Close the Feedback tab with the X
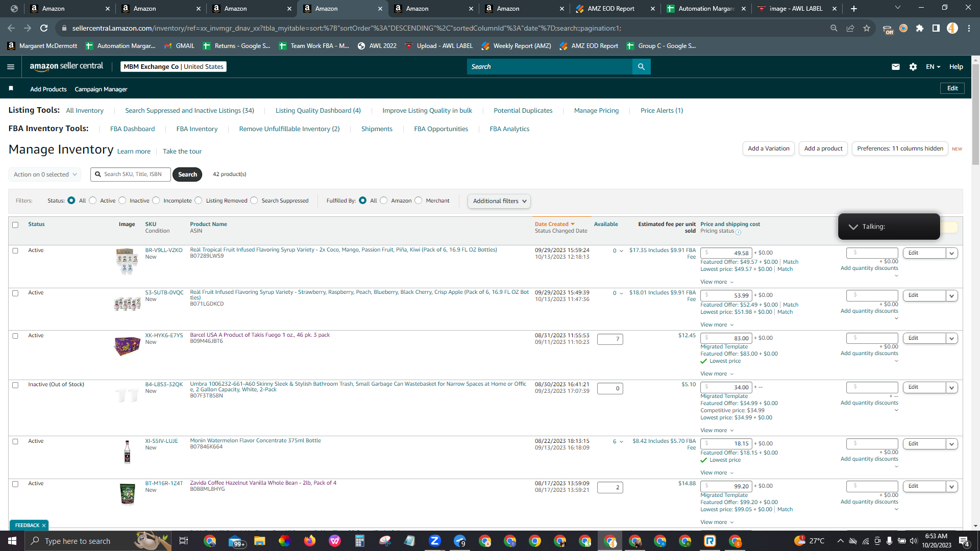980x551 pixels. tap(44, 525)
